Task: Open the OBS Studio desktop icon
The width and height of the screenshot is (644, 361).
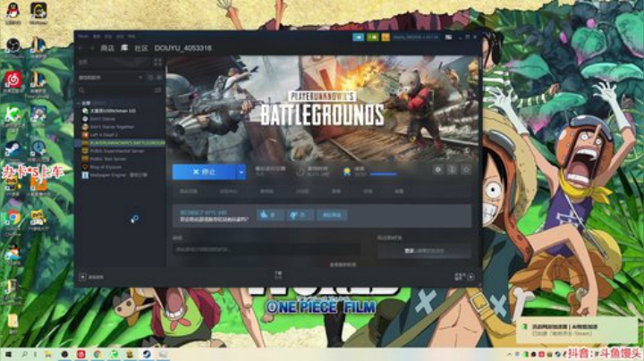Action: 13,47
